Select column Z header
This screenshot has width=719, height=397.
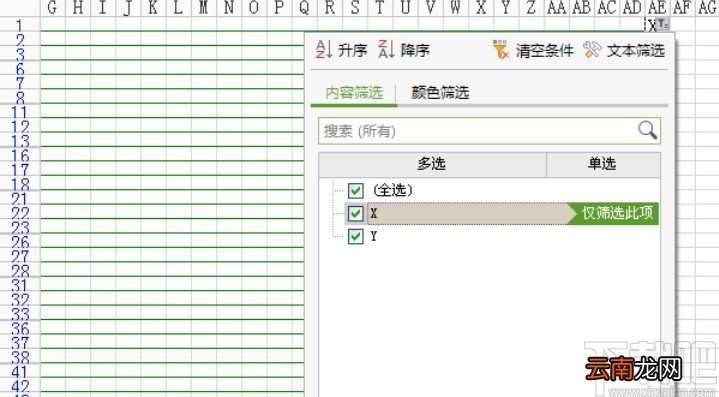531,8
